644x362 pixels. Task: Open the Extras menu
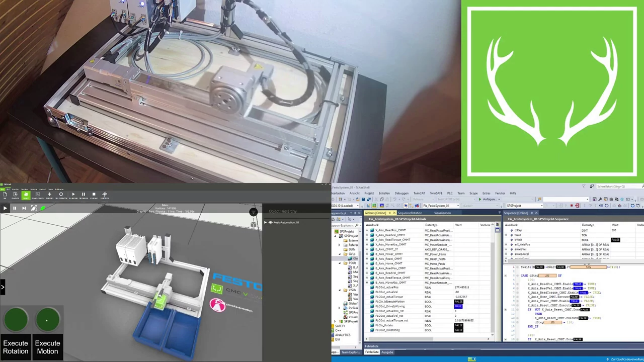coord(486,193)
